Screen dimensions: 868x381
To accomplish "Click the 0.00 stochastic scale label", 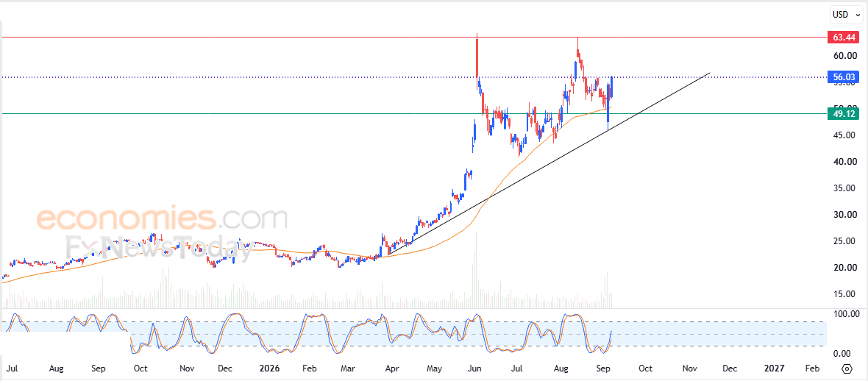I will 843,354.
